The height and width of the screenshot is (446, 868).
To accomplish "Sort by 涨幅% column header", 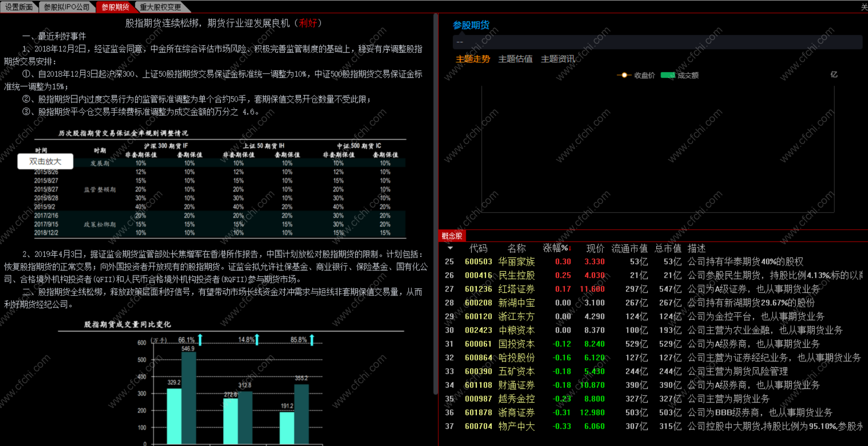I will tap(557, 248).
